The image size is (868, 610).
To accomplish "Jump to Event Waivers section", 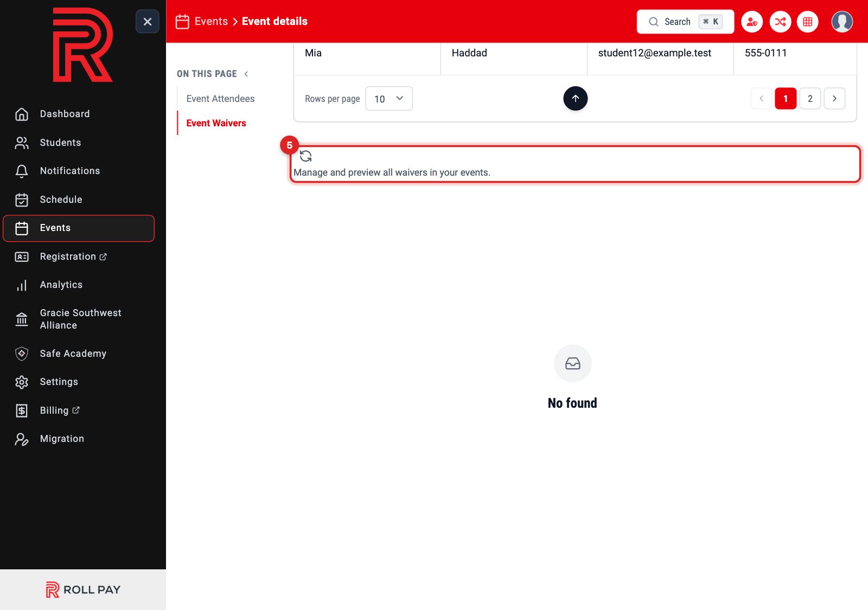I will point(216,123).
